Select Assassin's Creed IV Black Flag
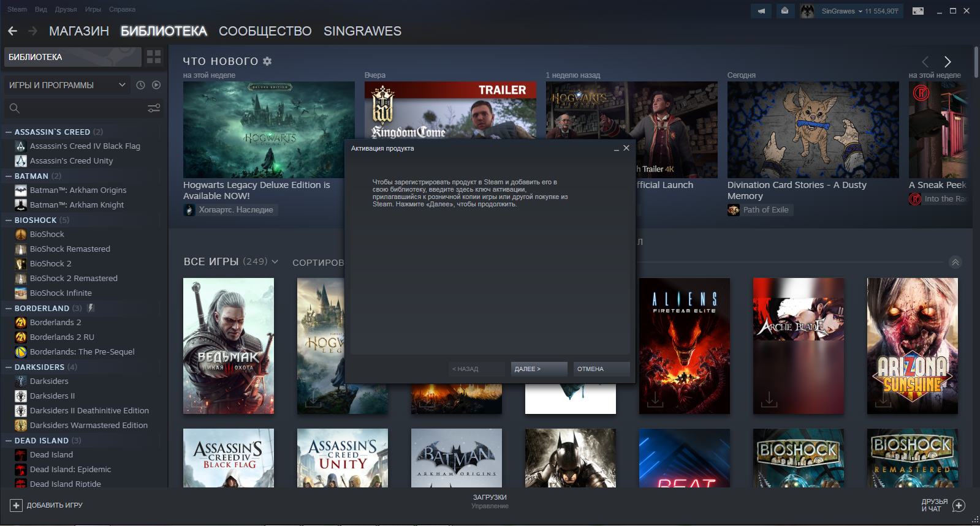Viewport: 980px width, 526px height. (85, 146)
